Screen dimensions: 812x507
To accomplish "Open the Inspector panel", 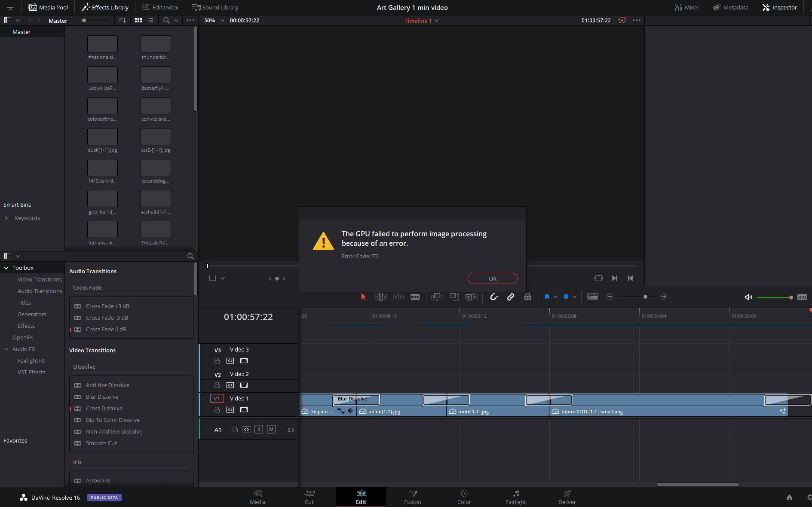I will pos(780,7).
